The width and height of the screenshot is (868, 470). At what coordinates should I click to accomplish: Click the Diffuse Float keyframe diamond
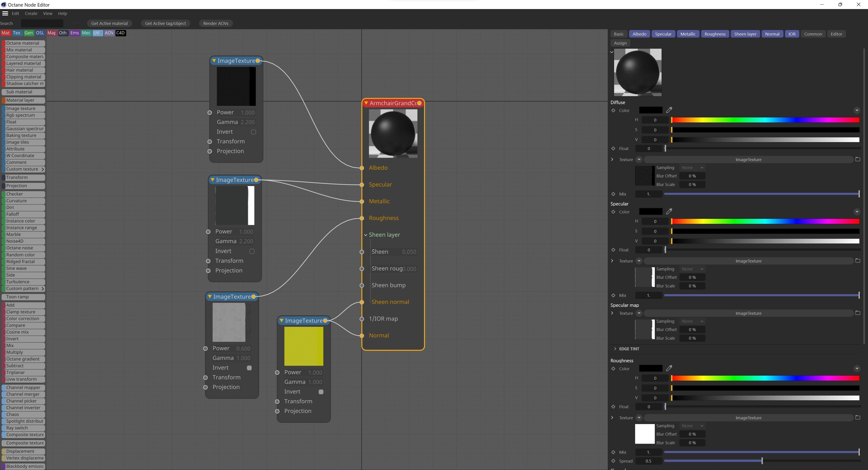point(613,148)
